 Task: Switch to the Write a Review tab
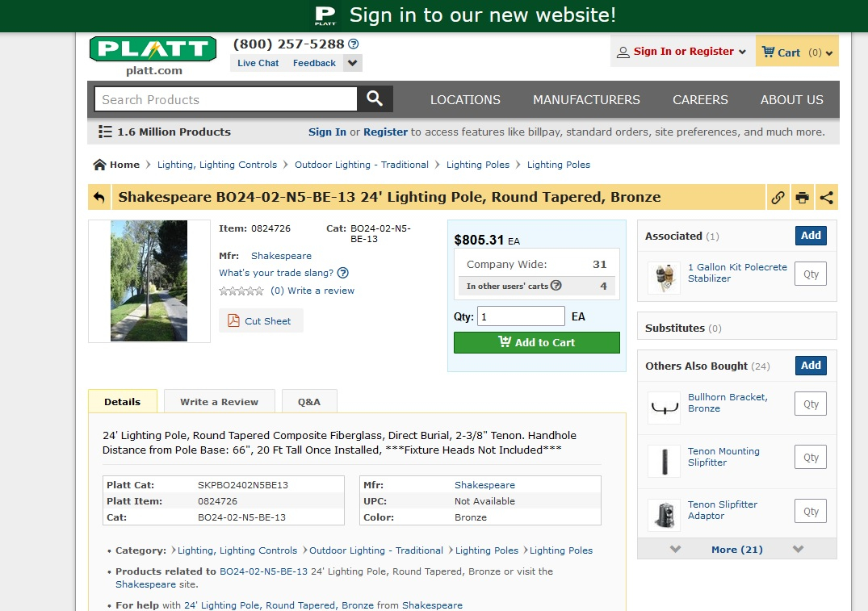(x=219, y=401)
